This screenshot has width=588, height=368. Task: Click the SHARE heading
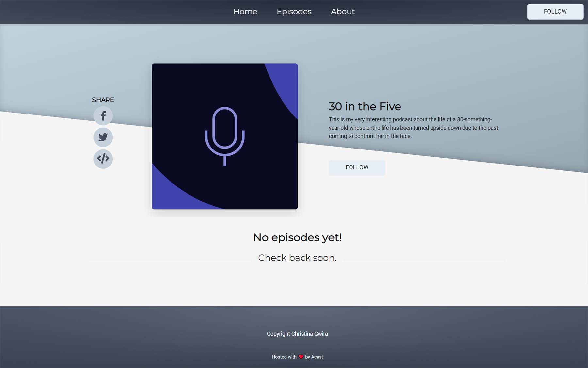pos(103,100)
